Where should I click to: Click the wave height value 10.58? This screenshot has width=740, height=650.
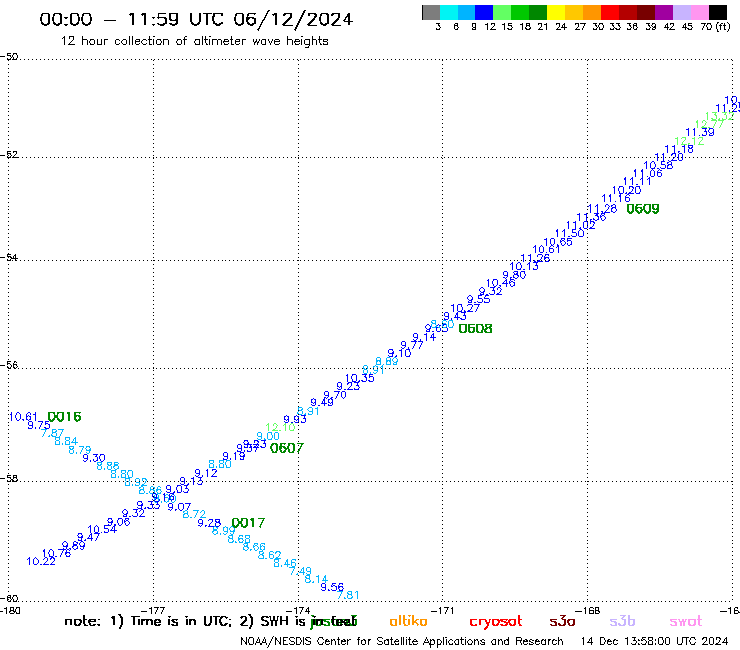coord(658,165)
